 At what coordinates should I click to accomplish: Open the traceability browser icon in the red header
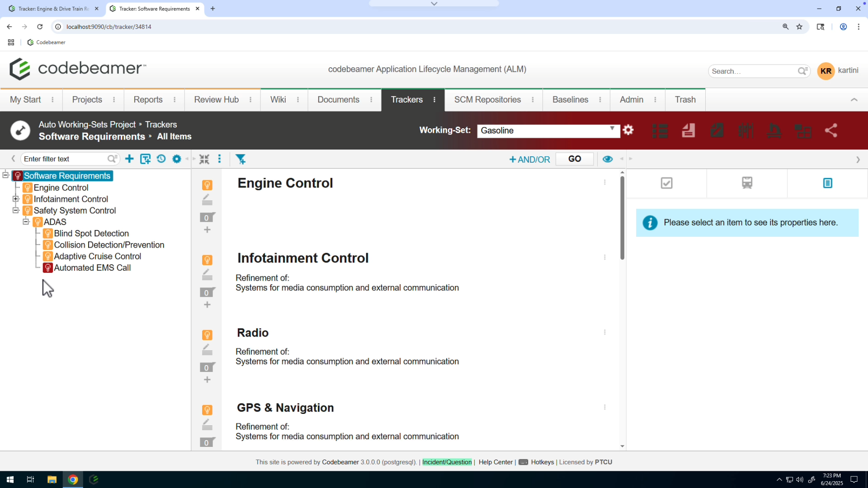coord(803,131)
